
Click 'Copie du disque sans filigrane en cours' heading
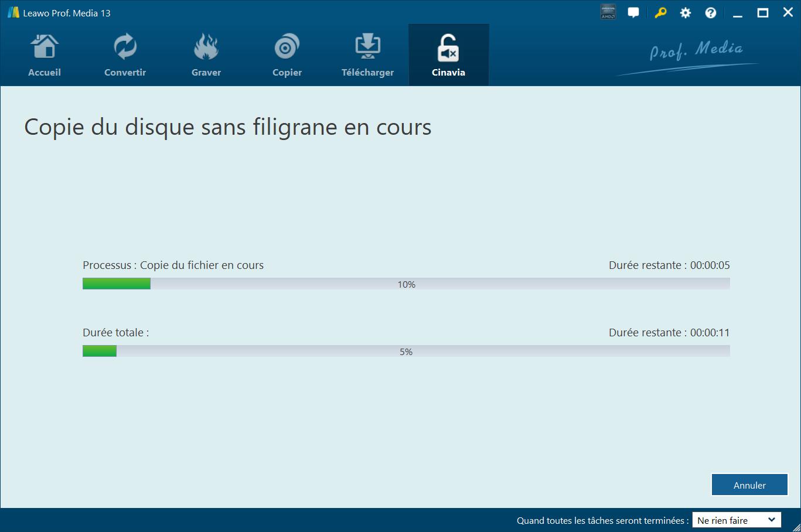click(x=228, y=127)
